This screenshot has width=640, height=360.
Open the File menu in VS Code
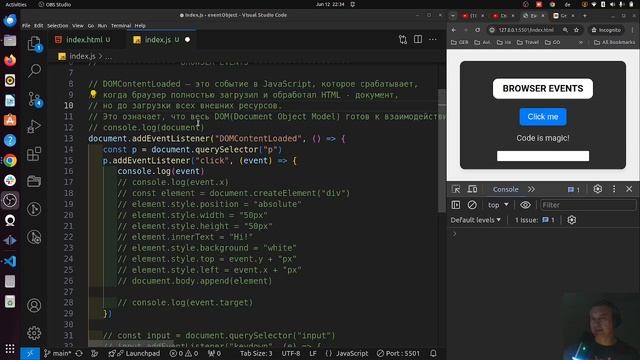26,25
